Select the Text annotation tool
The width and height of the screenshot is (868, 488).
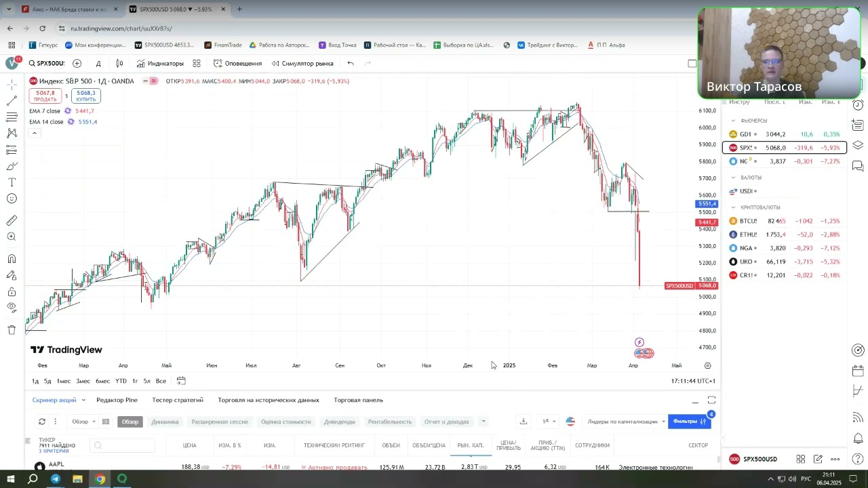pyautogui.click(x=12, y=182)
